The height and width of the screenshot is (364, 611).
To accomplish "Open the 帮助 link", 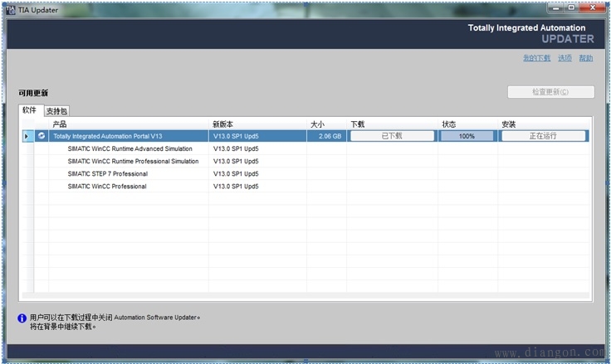I will [585, 58].
